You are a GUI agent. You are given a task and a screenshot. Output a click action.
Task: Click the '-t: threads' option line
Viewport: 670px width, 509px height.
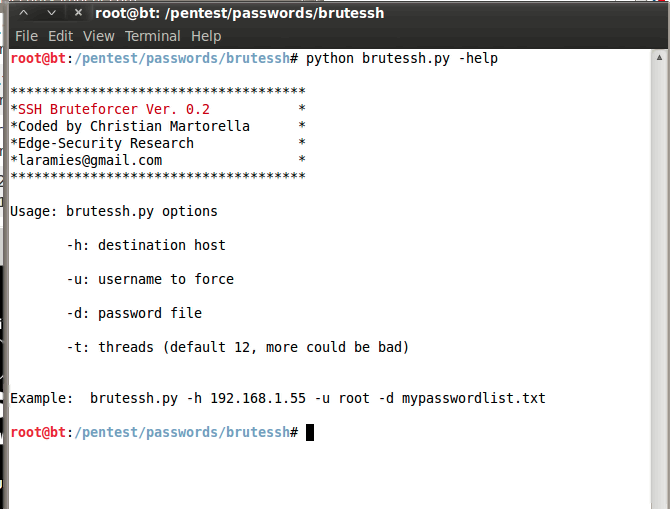pos(238,347)
